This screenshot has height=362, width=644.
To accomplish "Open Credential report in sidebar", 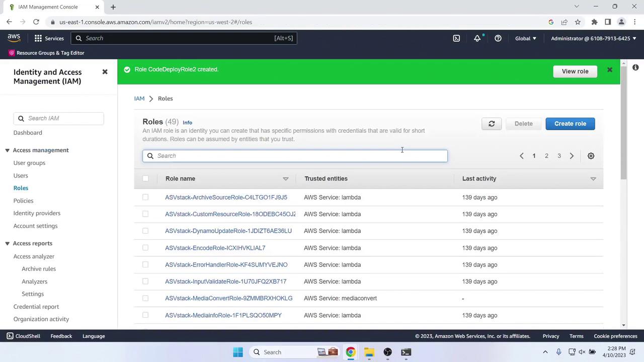I will point(36,307).
